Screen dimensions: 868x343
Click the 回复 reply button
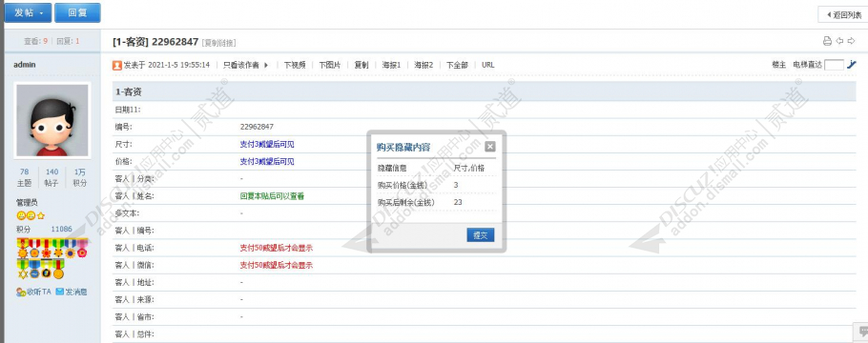(77, 12)
